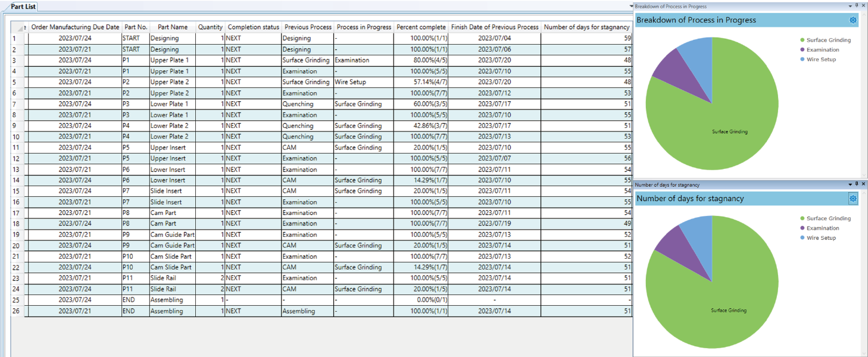Sort by Completion status column header
Viewport: 868px width, 357px height.
254,27
